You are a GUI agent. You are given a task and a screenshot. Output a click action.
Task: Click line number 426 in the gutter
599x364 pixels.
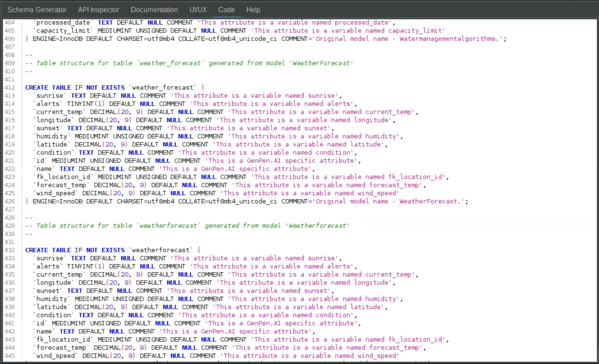10,201
